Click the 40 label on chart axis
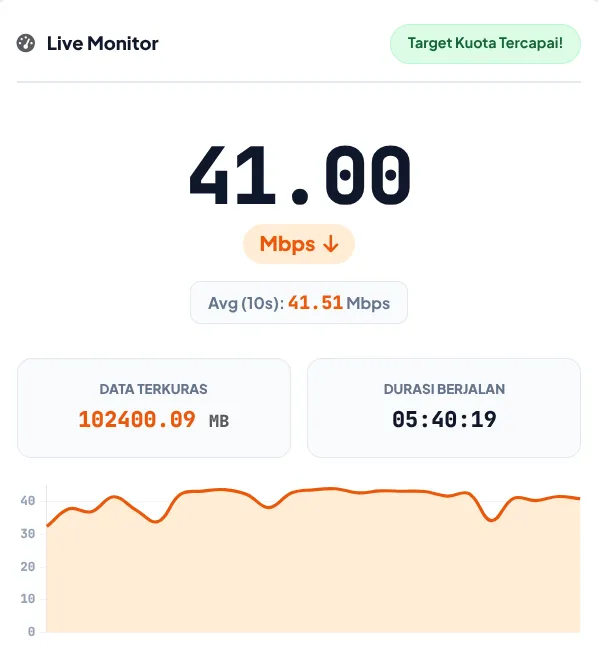598x649 pixels. [x=28, y=501]
